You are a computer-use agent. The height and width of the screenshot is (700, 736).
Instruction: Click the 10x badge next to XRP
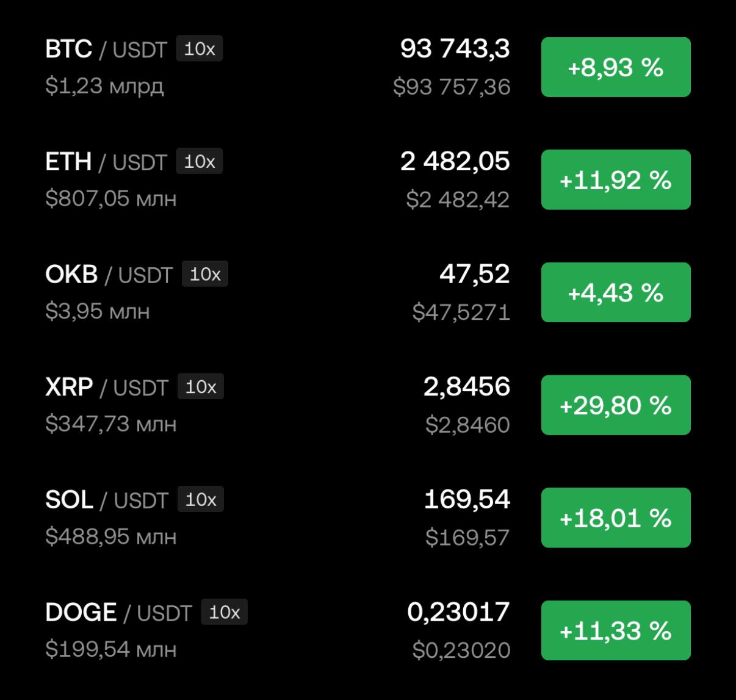coord(201,387)
